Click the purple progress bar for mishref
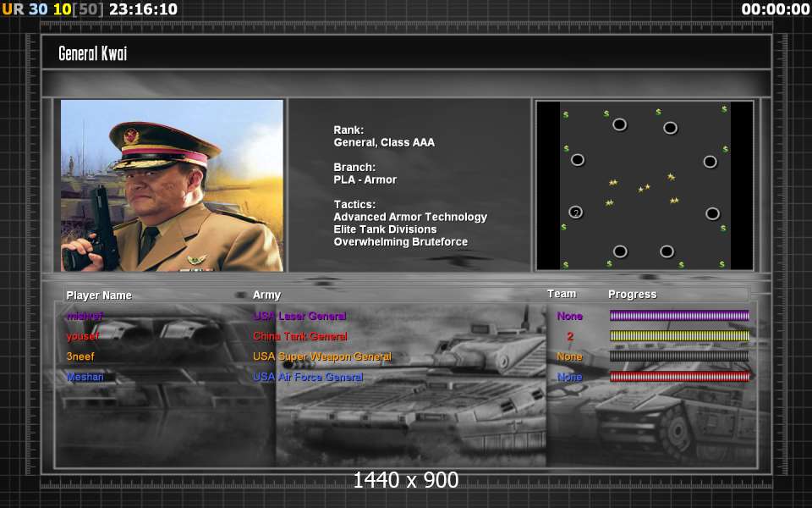Screen dimensions: 812x508 (x=679, y=316)
